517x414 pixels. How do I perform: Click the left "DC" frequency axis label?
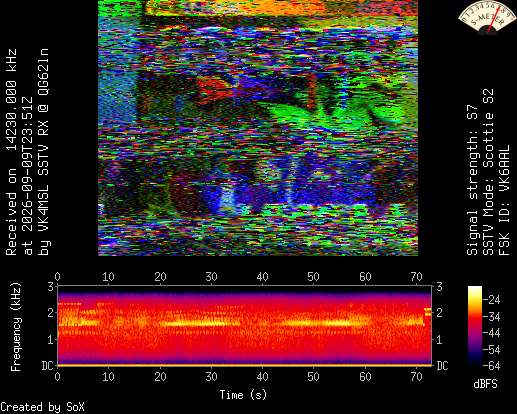click(x=48, y=366)
